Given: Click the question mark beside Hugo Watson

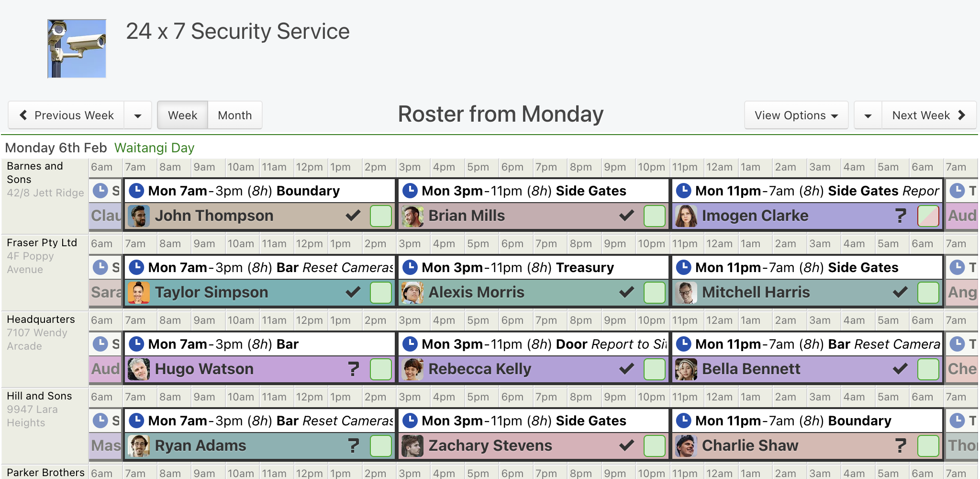Looking at the screenshot, I should pyautogui.click(x=353, y=369).
